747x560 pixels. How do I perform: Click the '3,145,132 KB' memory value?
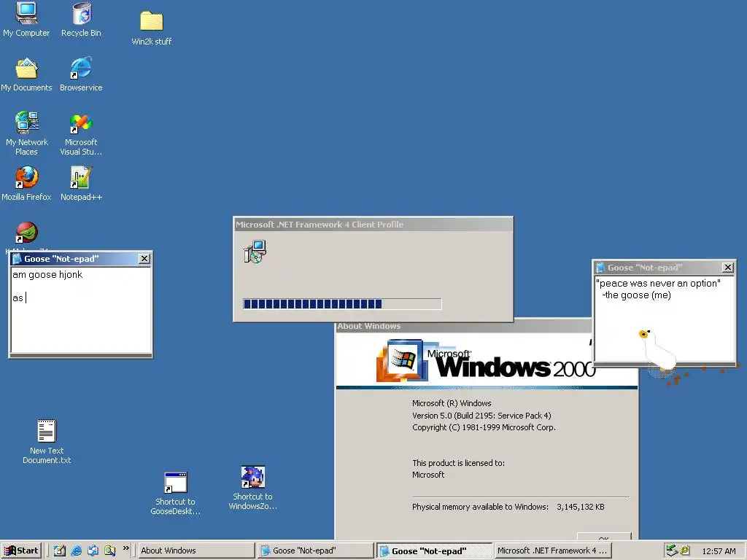click(580, 507)
